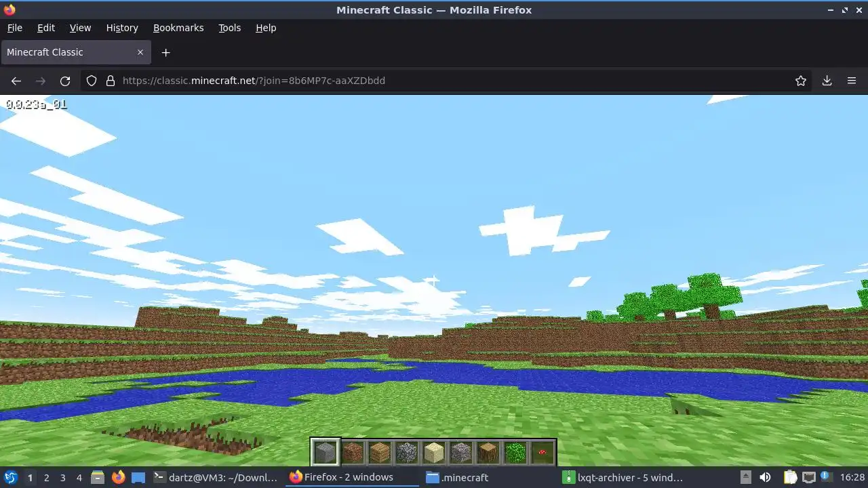Select the dirt block in hotbar

point(353,452)
